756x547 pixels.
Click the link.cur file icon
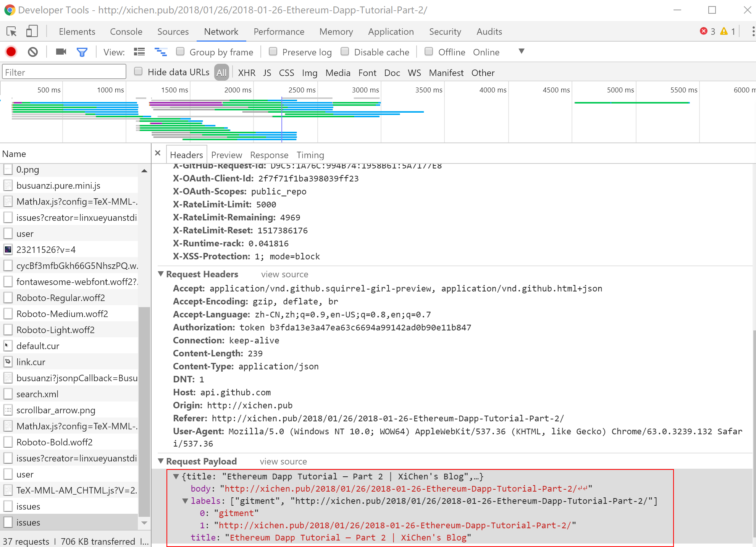pyautogui.click(x=8, y=362)
